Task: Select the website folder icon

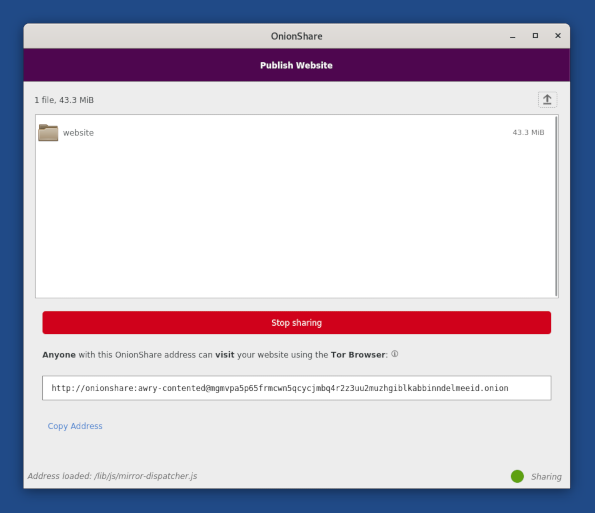Action: click(48, 132)
